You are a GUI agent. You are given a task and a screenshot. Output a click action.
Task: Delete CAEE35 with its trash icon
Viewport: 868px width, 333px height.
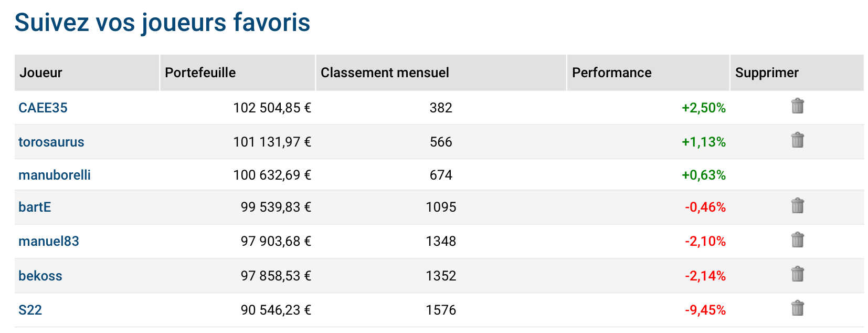tap(797, 106)
